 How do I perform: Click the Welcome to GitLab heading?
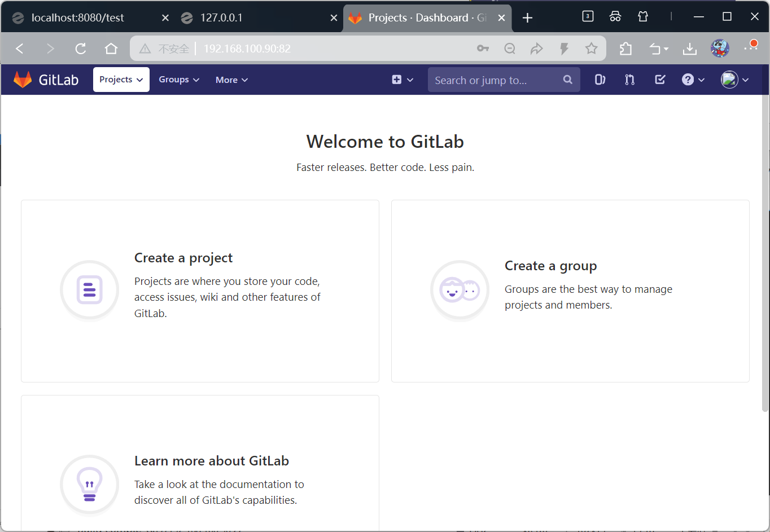point(385,142)
